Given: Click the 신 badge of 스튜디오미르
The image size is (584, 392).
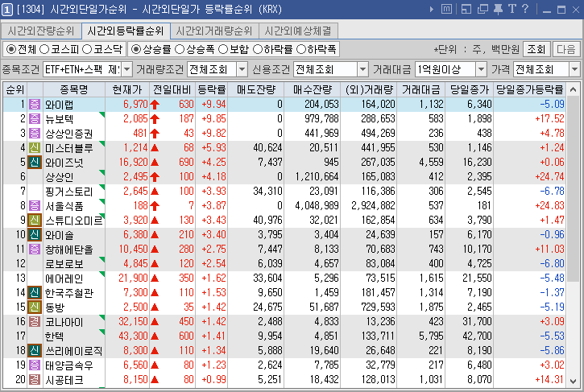Looking at the screenshot, I should click(x=35, y=220).
